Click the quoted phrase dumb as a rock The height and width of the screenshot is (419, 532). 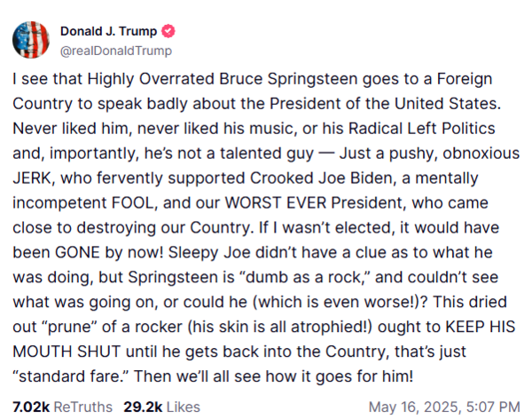(305, 277)
